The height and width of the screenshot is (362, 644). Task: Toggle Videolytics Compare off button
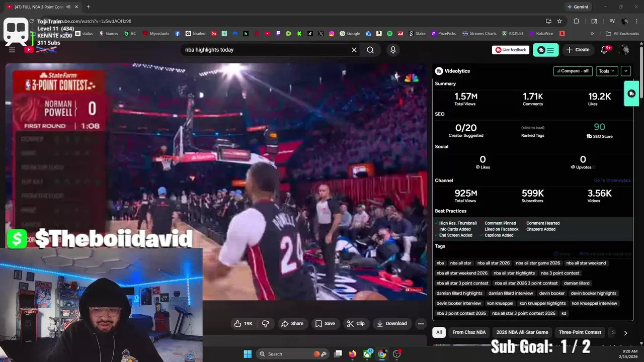[573, 71]
